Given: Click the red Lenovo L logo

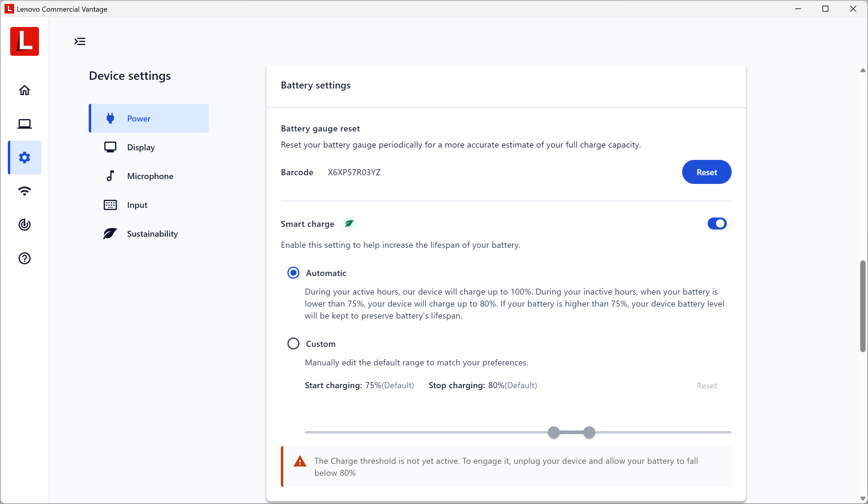Looking at the screenshot, I should click(25, 41).
